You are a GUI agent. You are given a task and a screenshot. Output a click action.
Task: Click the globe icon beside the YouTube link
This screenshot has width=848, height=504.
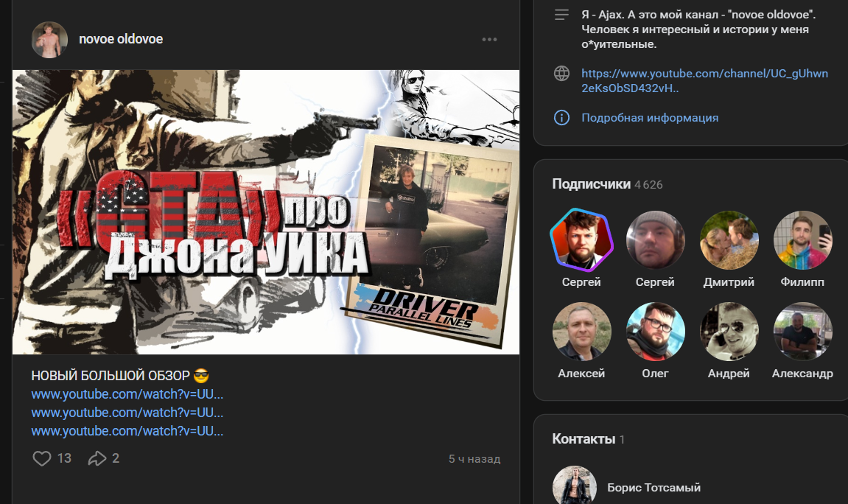tap(562, 73)
